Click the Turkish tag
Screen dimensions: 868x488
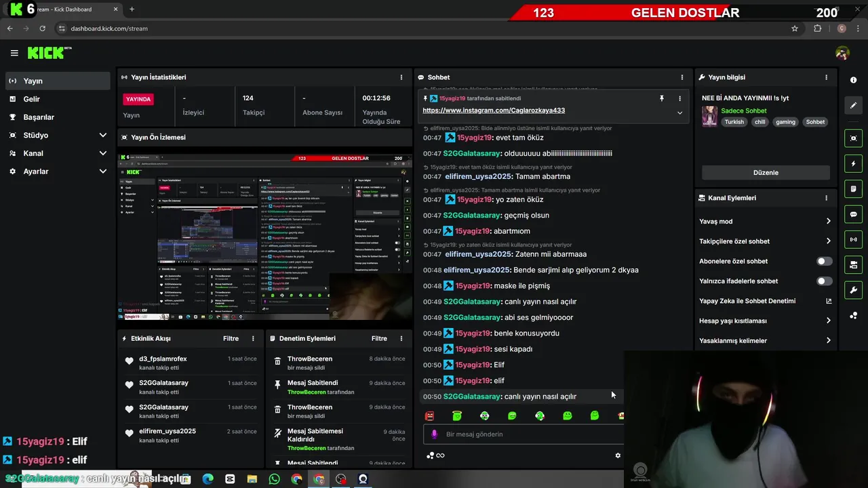click(734, 122)
